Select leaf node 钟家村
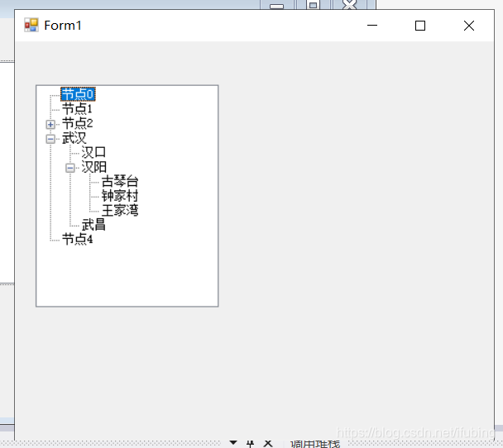Screen dimensions: 503x448 point(120,196)
